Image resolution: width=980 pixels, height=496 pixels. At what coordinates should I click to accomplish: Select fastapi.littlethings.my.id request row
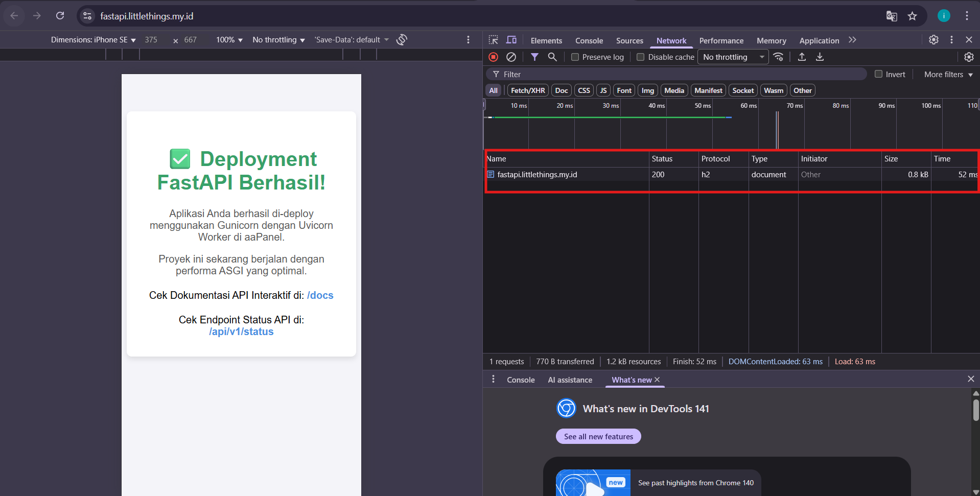(732, 175)
